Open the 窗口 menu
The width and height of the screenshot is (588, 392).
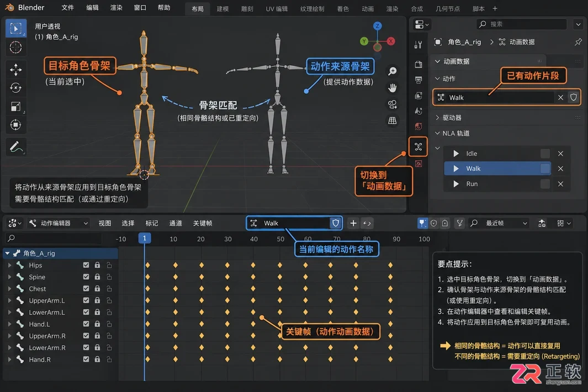pyautogui.click(x=140, y=8)
